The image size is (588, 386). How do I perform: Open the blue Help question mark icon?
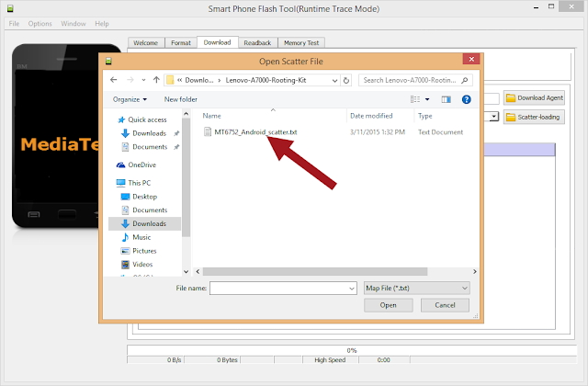[x=466, y=99]
